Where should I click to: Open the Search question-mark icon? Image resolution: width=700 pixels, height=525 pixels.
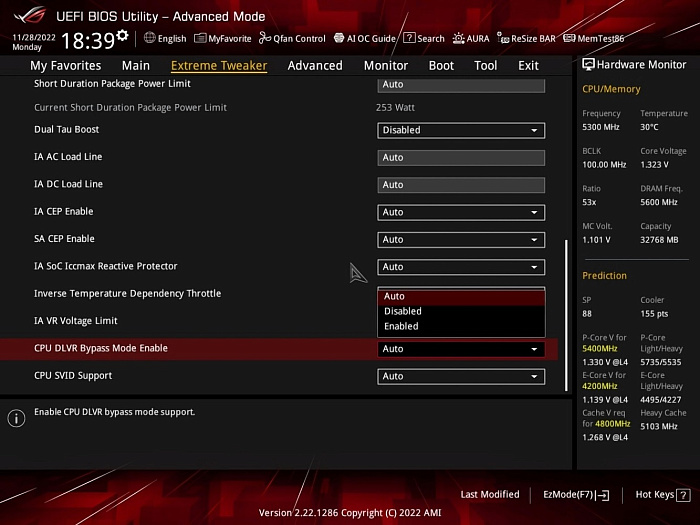click(x=409, y=38)
